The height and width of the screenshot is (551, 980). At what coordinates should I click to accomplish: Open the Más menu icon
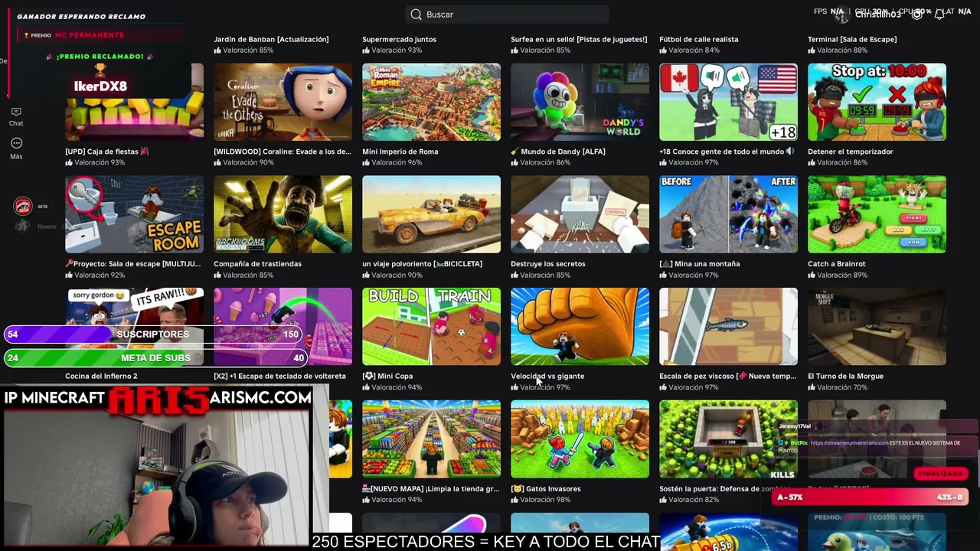click(x=16, y=143)
